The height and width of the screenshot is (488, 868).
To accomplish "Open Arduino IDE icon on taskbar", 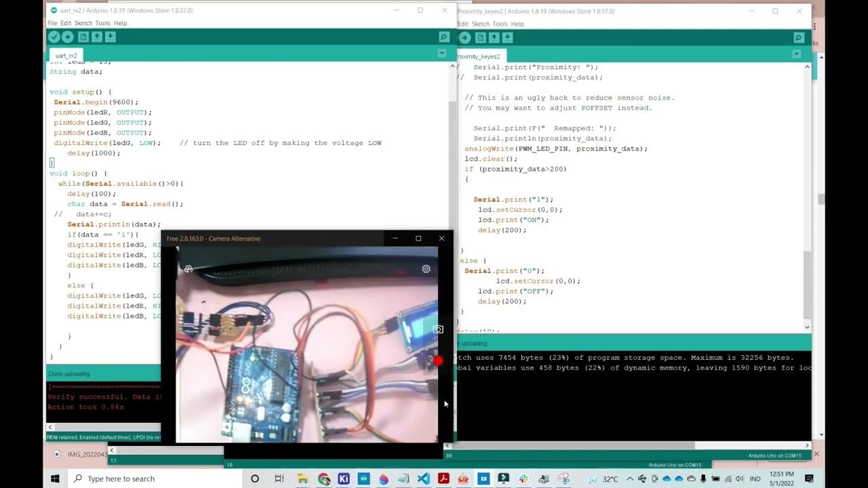I will 363,479.
